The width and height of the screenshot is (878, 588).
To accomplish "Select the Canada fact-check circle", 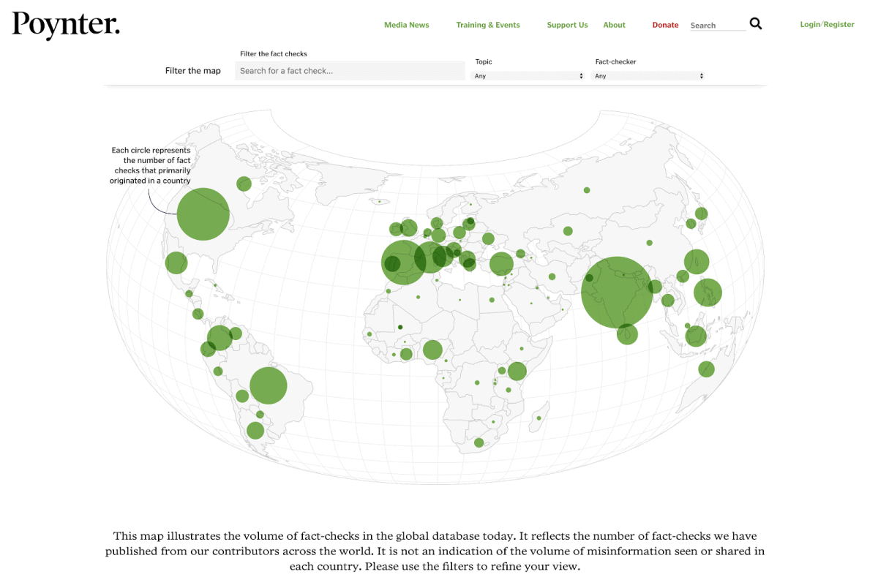I will click(244, 184).
